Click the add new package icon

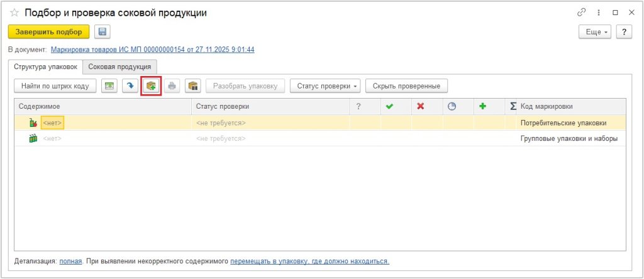[x=151, y=85]
